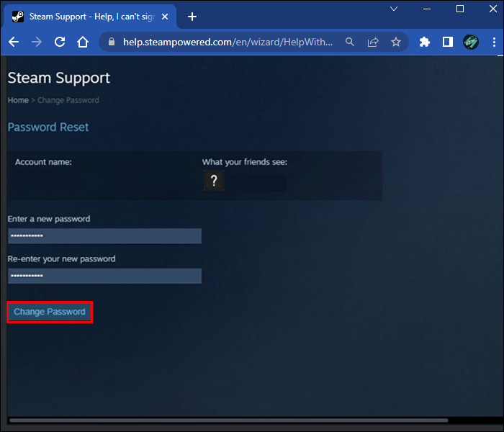This screenshot has height=432, width=504.
Task: Click the question mark avatar image
Action: [214, 181]
